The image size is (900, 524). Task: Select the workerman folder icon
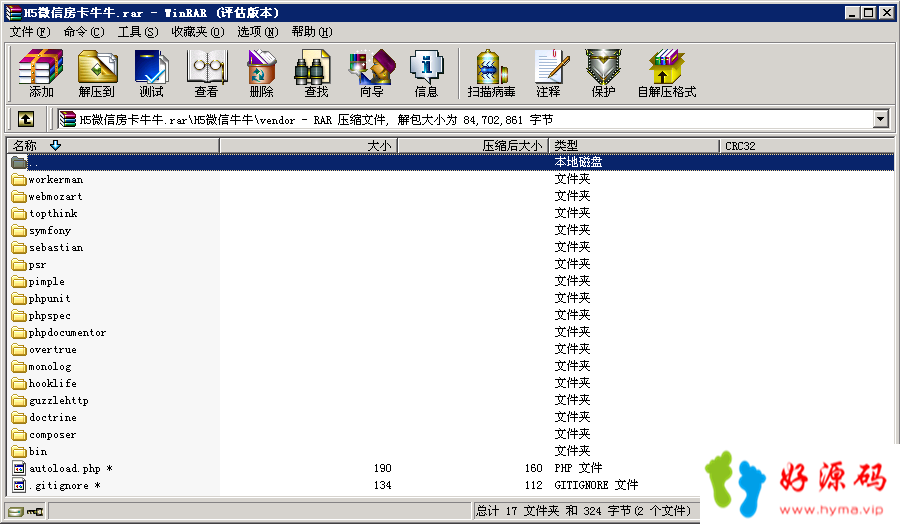point(19,180)
